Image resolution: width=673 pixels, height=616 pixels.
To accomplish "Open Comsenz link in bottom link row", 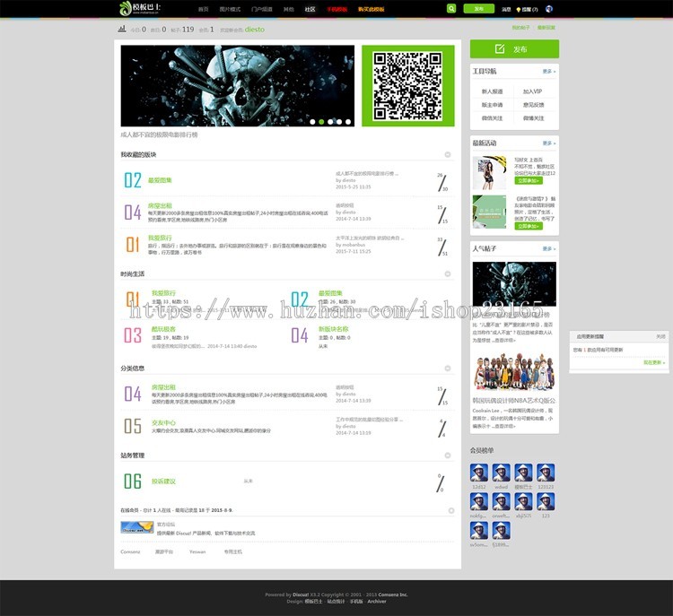I will click(x=130, y=551).
